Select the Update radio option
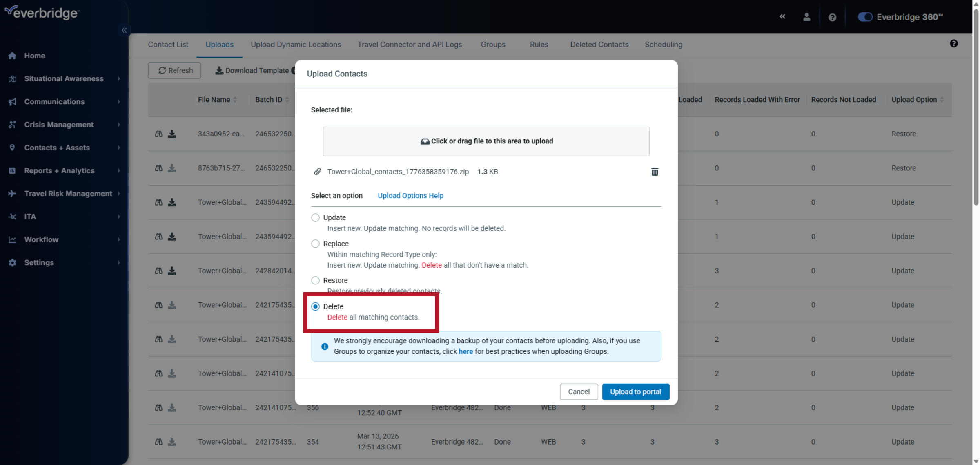 tap(315, 217)
